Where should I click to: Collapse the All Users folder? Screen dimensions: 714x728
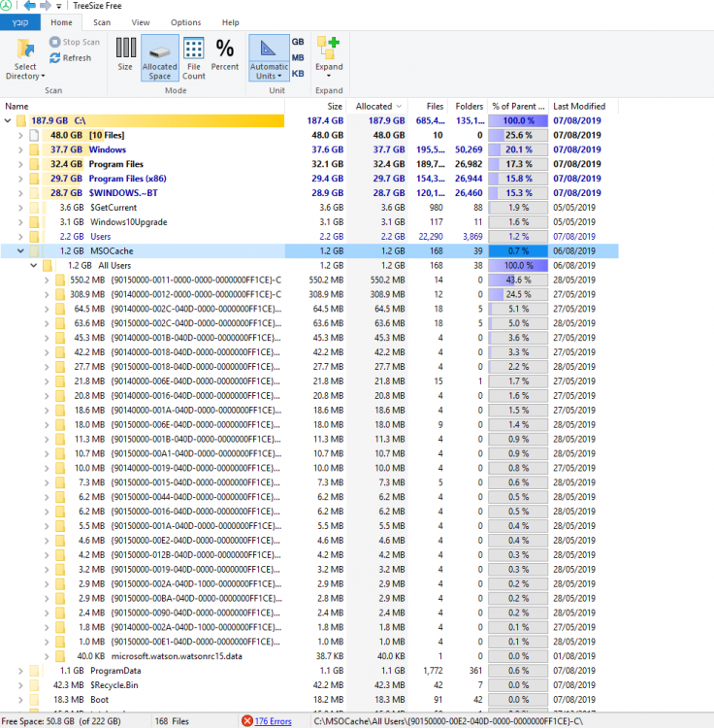[34, 266]
